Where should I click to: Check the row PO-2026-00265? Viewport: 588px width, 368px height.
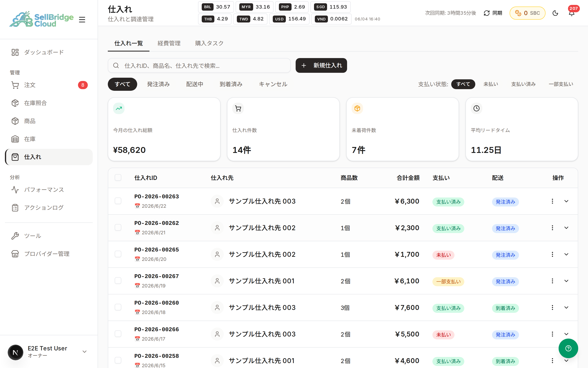click(118, 254)
